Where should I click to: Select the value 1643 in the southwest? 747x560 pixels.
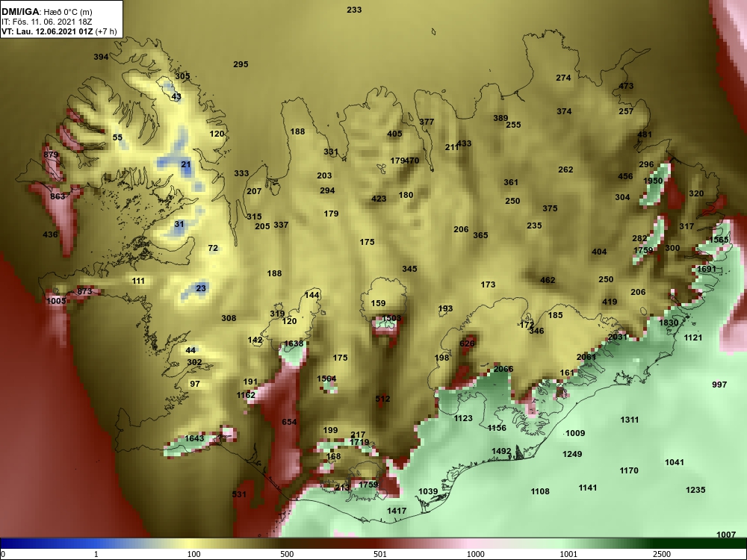[194, 438]
